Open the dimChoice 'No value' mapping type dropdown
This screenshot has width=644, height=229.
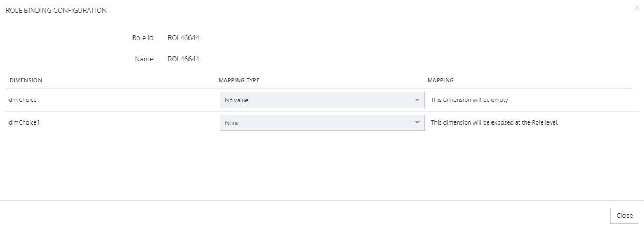pyautogui.click(x=317, y=100)
